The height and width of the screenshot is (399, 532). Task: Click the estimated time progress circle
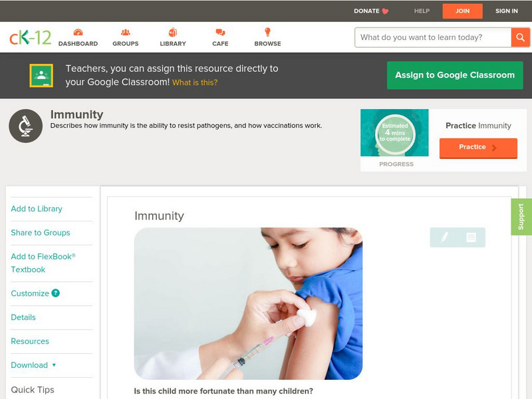click(x=395, y=134)
